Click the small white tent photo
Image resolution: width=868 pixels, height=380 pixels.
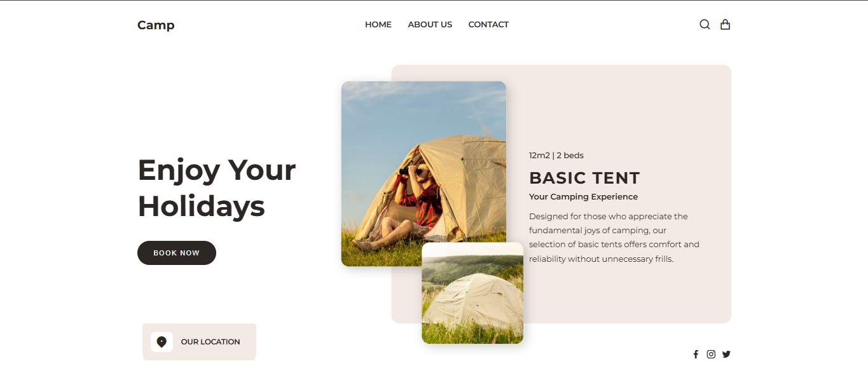[x=472, y=293]
